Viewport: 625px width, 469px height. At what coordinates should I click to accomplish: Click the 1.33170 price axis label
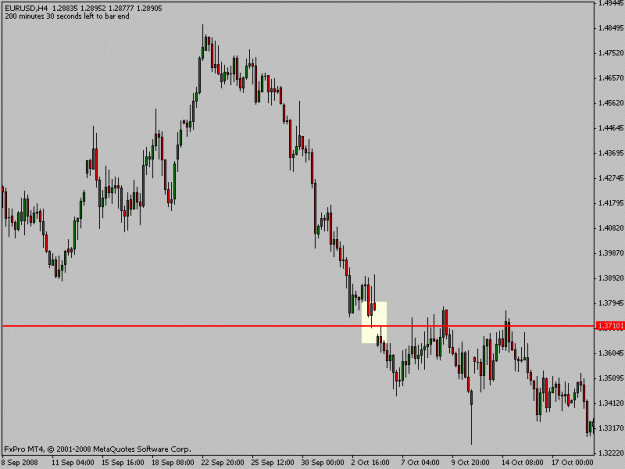pos(611,428)
